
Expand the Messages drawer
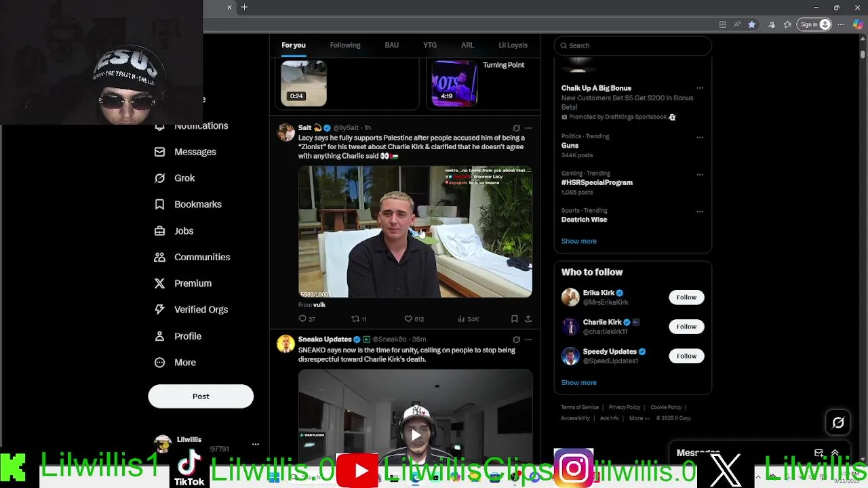[835, 453]
